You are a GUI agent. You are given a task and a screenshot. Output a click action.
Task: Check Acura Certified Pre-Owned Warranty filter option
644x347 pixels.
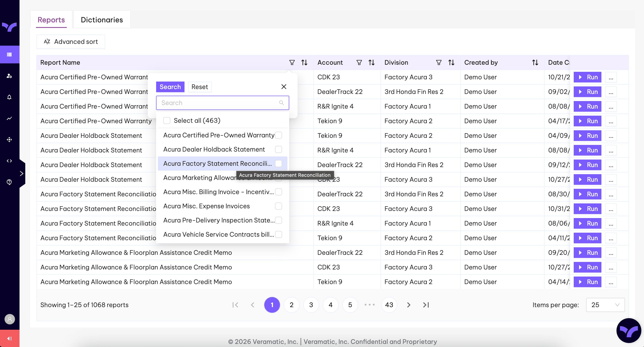pos(279,135)
